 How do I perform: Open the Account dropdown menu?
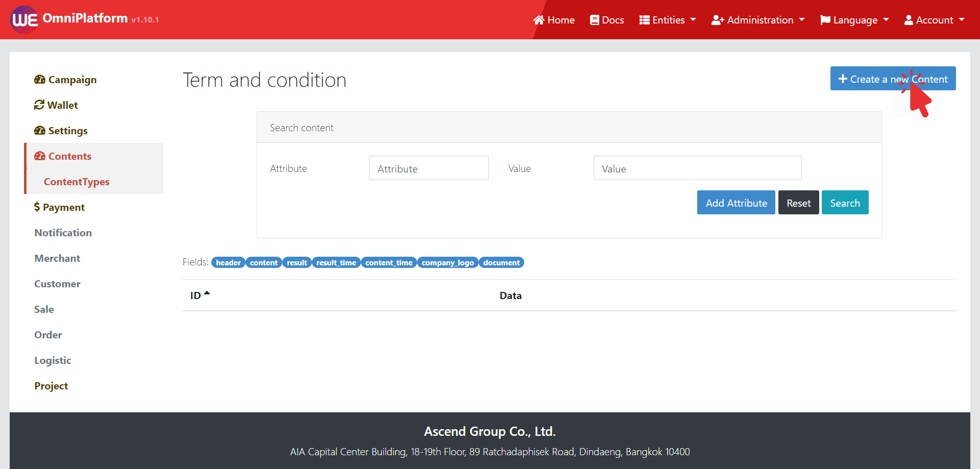(x=934, y=20)
